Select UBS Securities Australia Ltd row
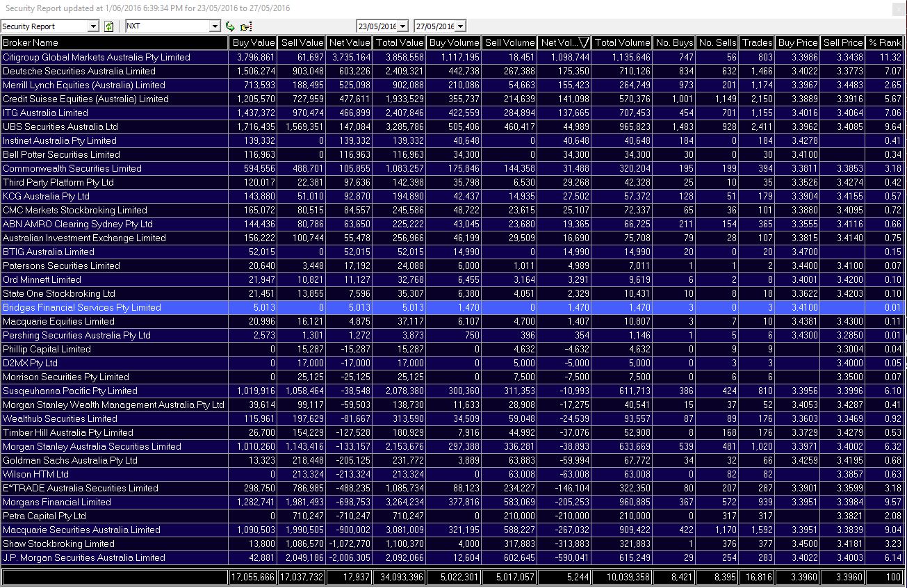 pos(452,126)
